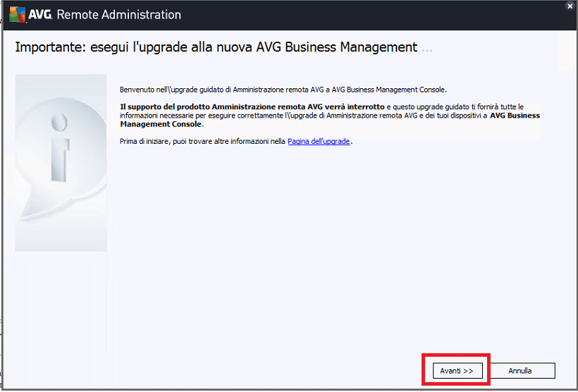Click the 'Benvenuto nell'upgrade guidato' sentence
Screen dimensions: 578x392
[283, 90]
